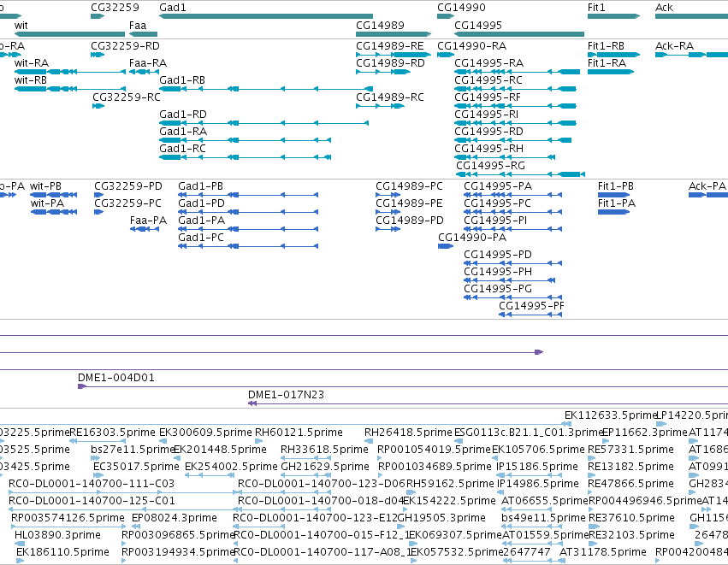
Task: Click BAC clone DME1-017N23
Action: click(x=488, y=403)
